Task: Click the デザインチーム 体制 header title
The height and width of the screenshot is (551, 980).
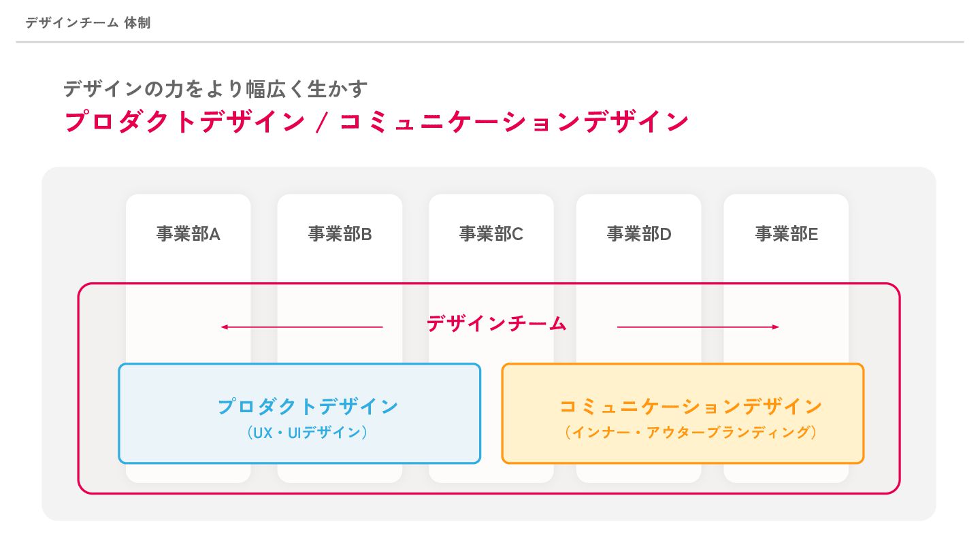Action: click(88, 22)
